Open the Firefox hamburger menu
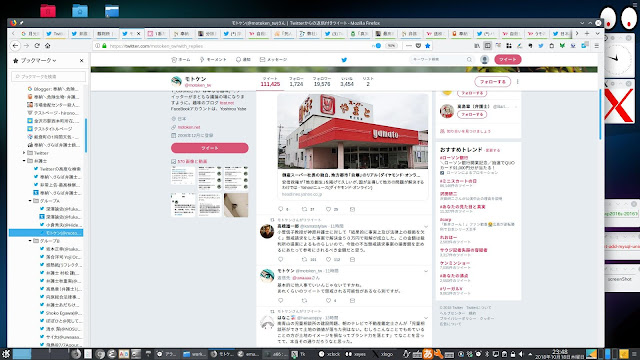640x360 pixels. click(x=596, y=46)
